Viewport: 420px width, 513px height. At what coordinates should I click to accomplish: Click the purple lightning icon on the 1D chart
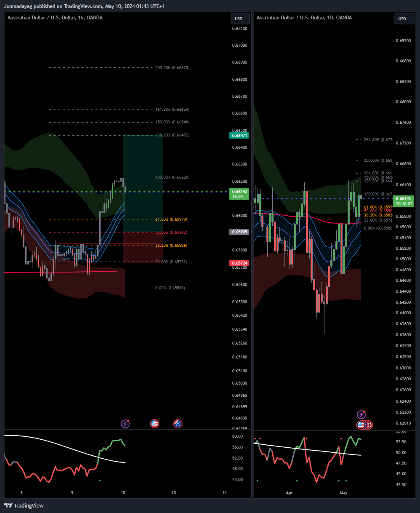click(x=361, y=414)
